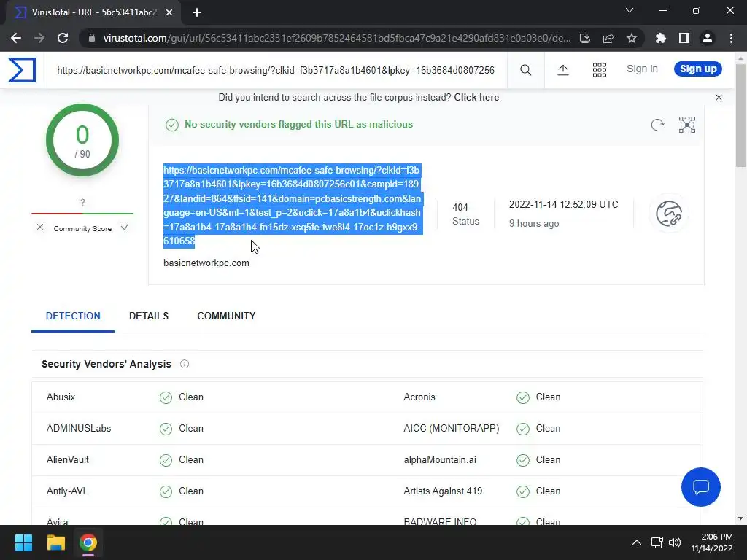Viewport: 747px width, 560px height.
Task: View site info lock icon
Action: click(x=92, y=38)
